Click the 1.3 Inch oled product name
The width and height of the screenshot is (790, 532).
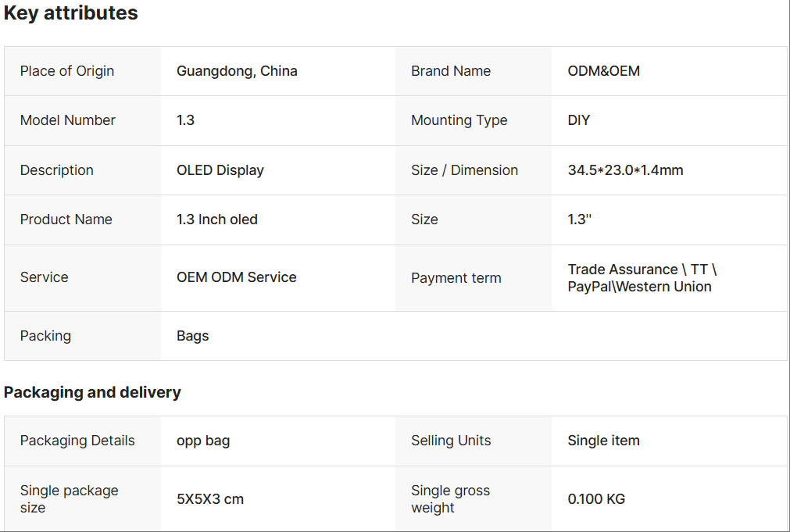[217, 220]
